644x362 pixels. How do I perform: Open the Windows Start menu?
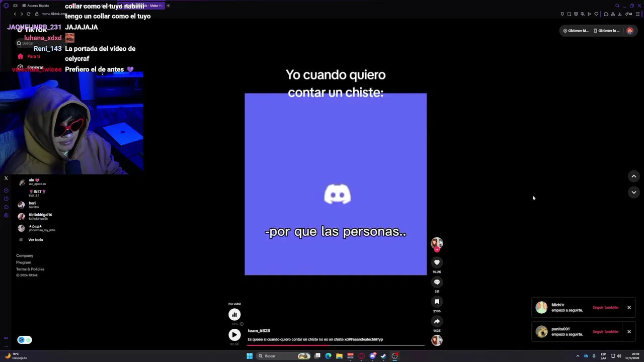click(x=250, y=356)
